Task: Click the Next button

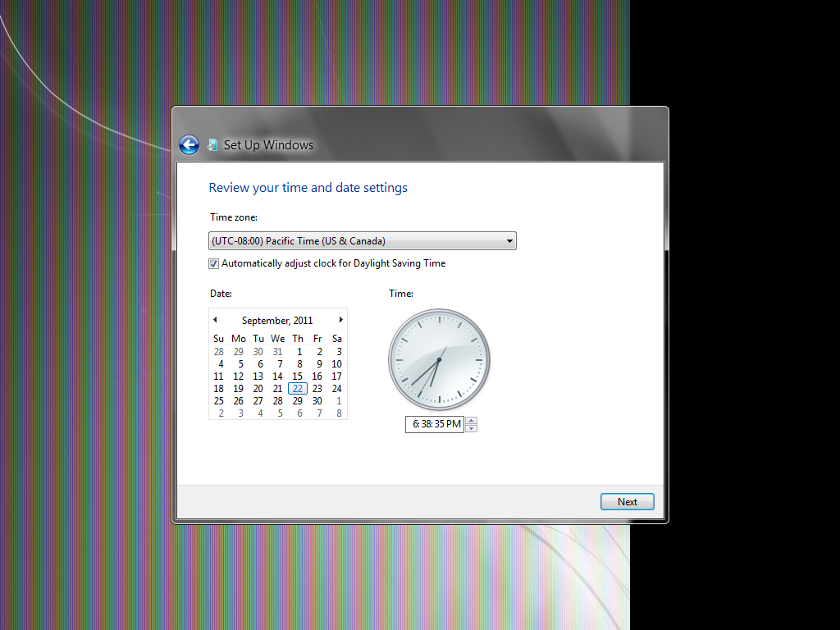Action: (x=628, y=501)
